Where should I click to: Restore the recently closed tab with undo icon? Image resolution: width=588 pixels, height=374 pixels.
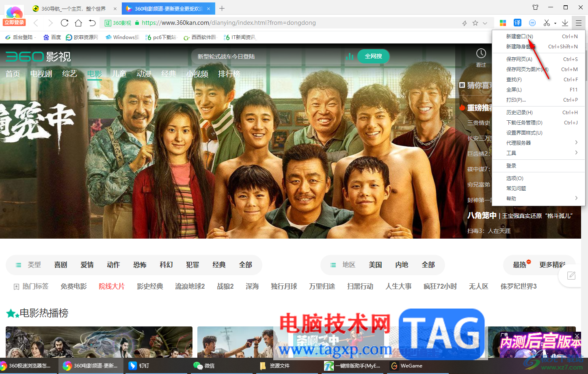(92, 23)
